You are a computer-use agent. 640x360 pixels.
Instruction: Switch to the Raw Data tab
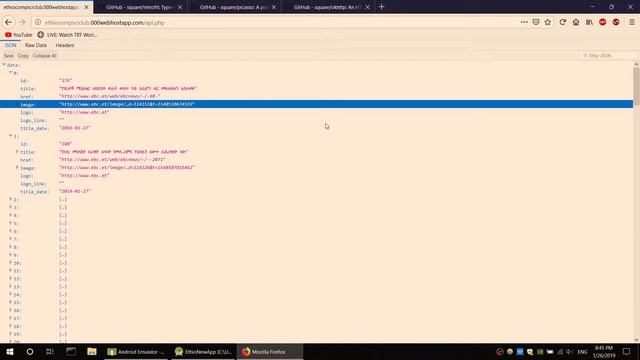(36, 45)
